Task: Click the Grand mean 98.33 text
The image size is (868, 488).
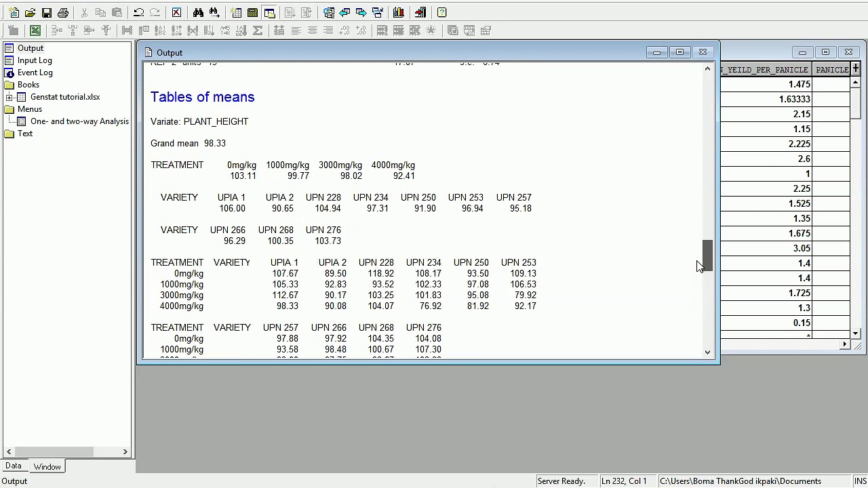Action: coord(188,143)
